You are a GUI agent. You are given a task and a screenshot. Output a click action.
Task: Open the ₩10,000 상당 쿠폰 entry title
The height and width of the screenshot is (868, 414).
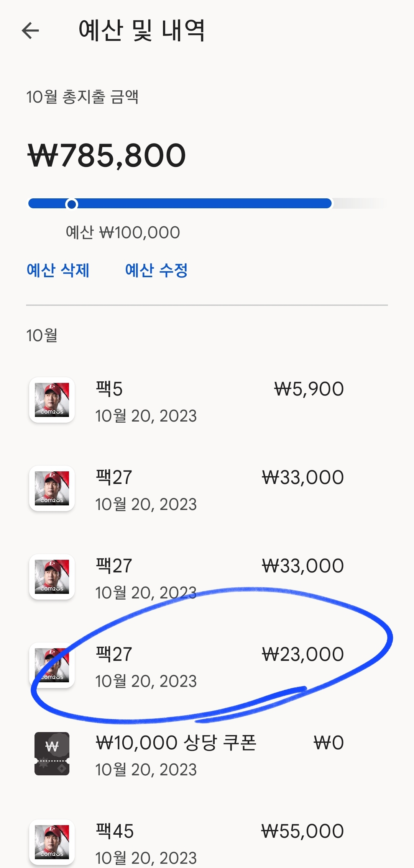[x=176, y=743]
